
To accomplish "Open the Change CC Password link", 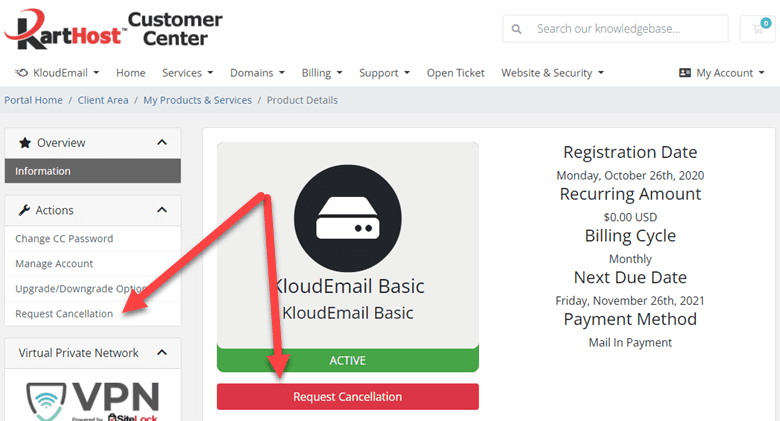I will [64, 238].
